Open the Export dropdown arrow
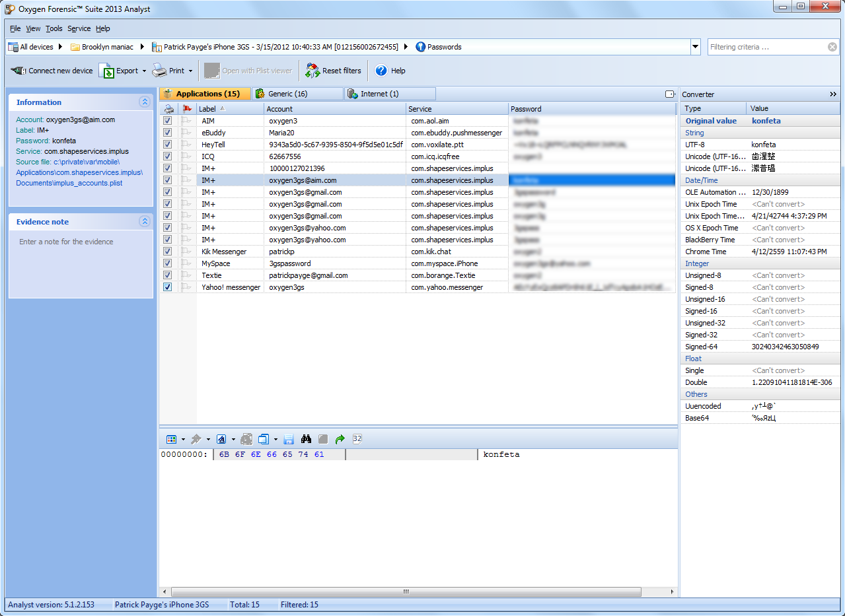The width and height of the screenshot is (845, 616). click(144, 71)
